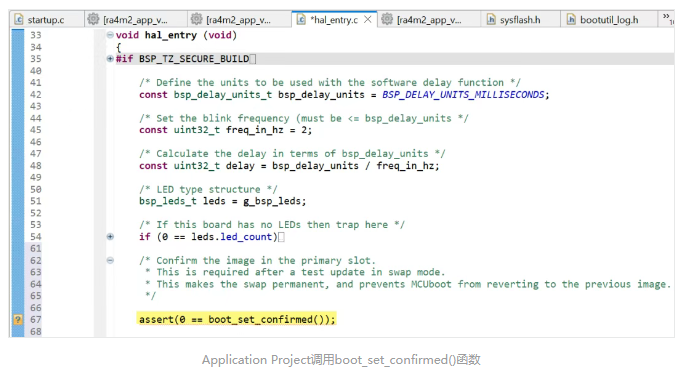Image resolution: width=681 pixels, height=379 pixels.
Task: Click line number 33 in the gutter
Action: [x=36, y=35]
